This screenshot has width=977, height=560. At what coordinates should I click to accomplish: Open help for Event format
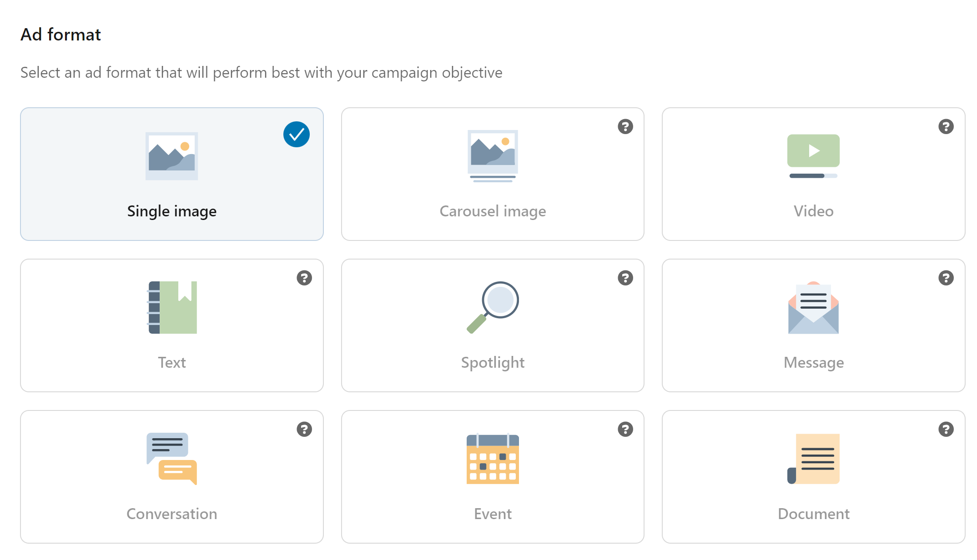(x=625, y=429)
